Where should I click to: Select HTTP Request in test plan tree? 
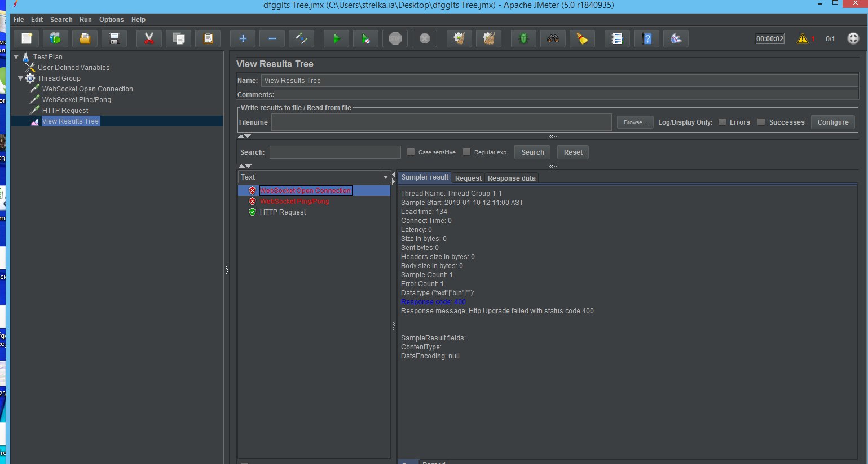pyautogui.click(x=65, y=111)
